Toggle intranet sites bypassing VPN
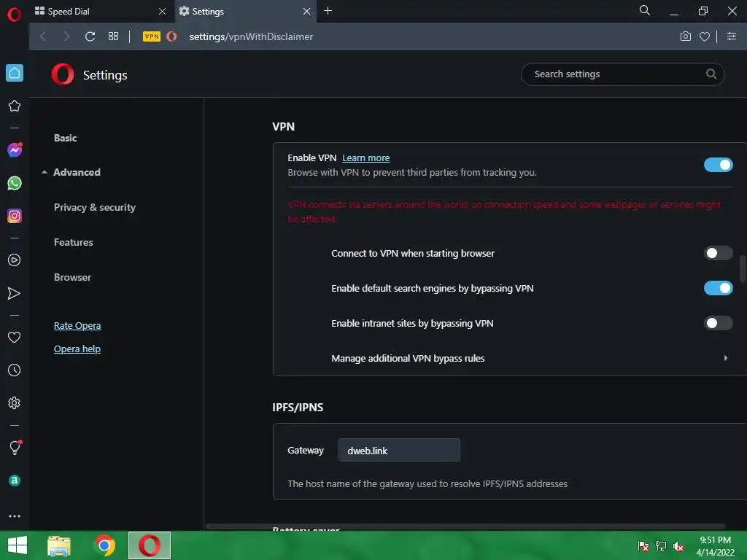The width and height of the screenshot is (747, 560). point(719,323)
